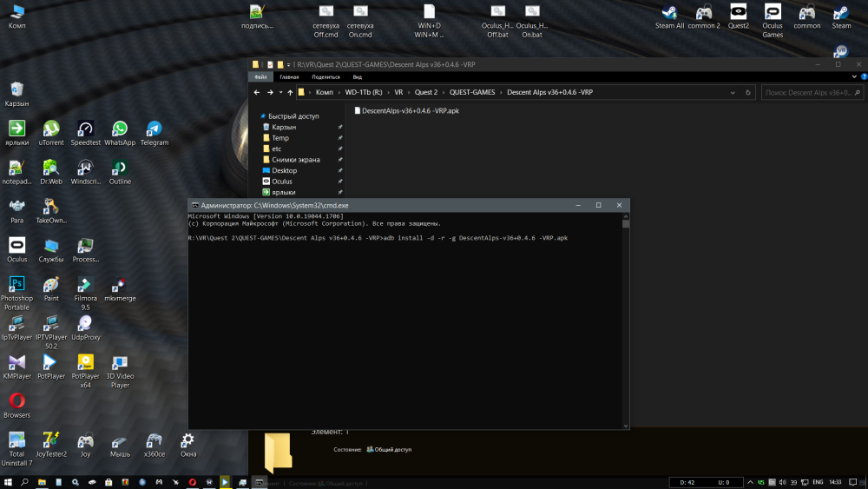Open the JoyTester2 desktop icon
The width and height of the screenshot is (868, 489).
(51, 446)
